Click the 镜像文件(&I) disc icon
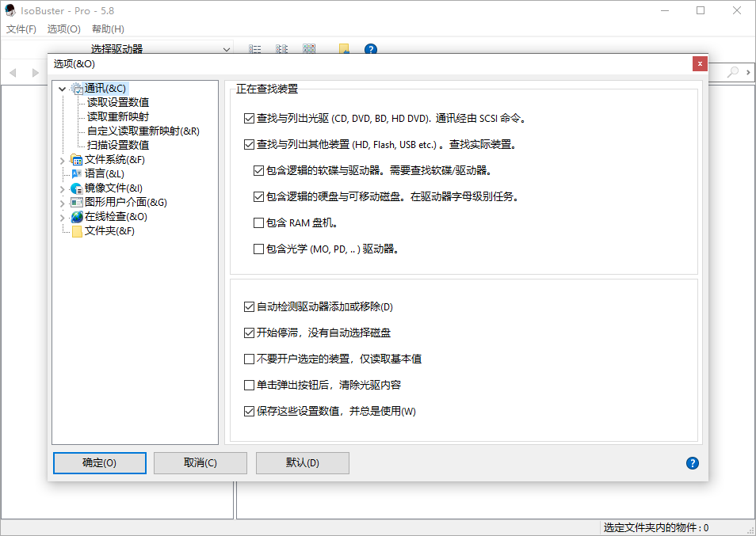 [77, 188]
